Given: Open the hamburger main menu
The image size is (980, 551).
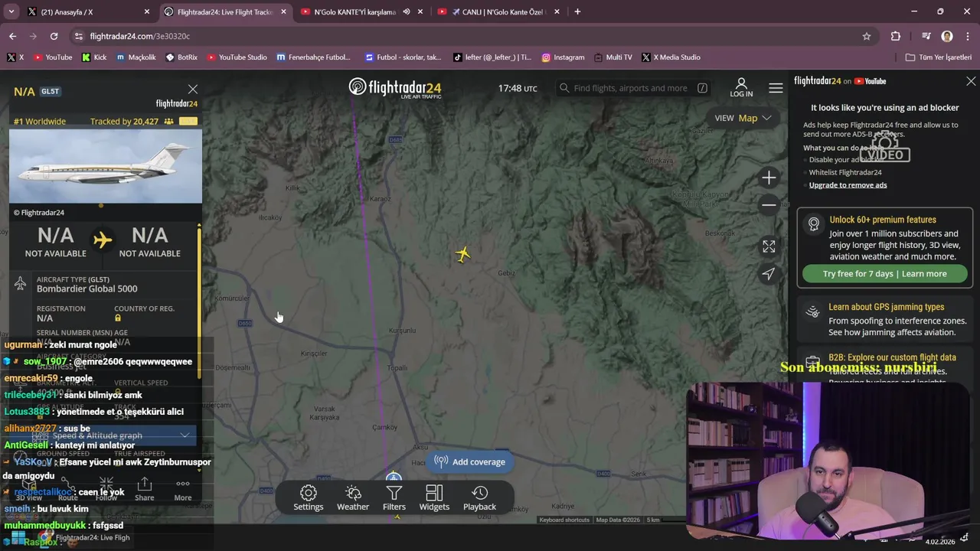Looking at the screenshot, I should [x=776, y=88].
